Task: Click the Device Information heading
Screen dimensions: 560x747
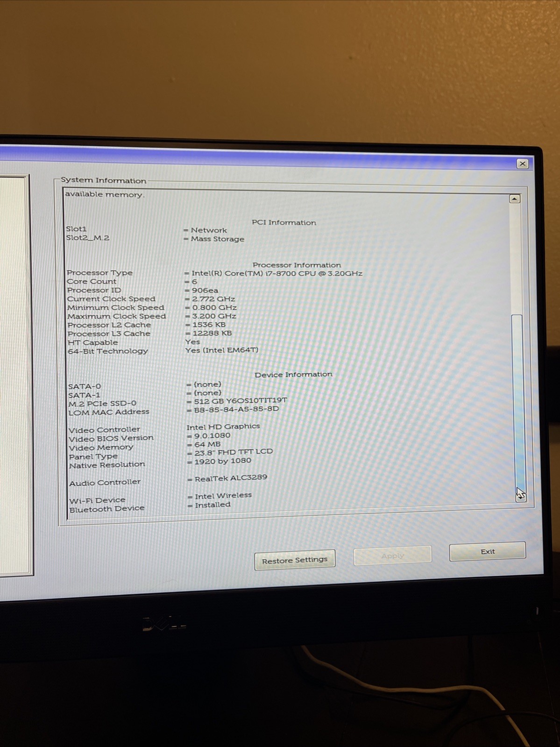Action: [x=294, y=375]
